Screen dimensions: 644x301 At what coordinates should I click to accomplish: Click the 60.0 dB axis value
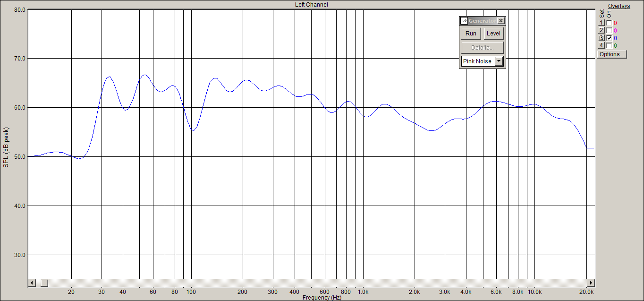(19, 108)
